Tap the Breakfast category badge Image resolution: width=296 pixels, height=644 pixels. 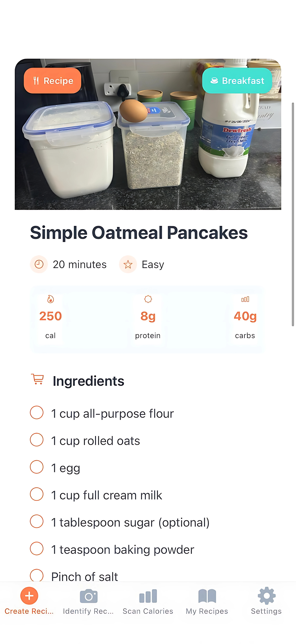(237, 81)
